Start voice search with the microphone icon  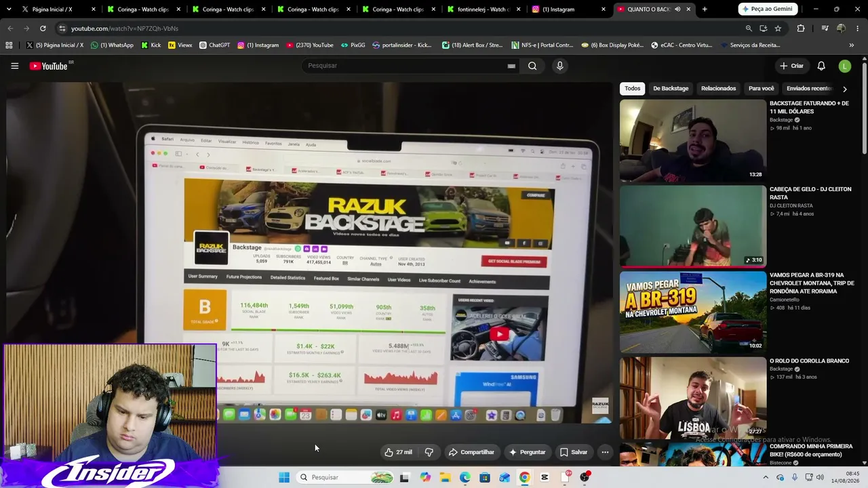click(x=559, y=66)
